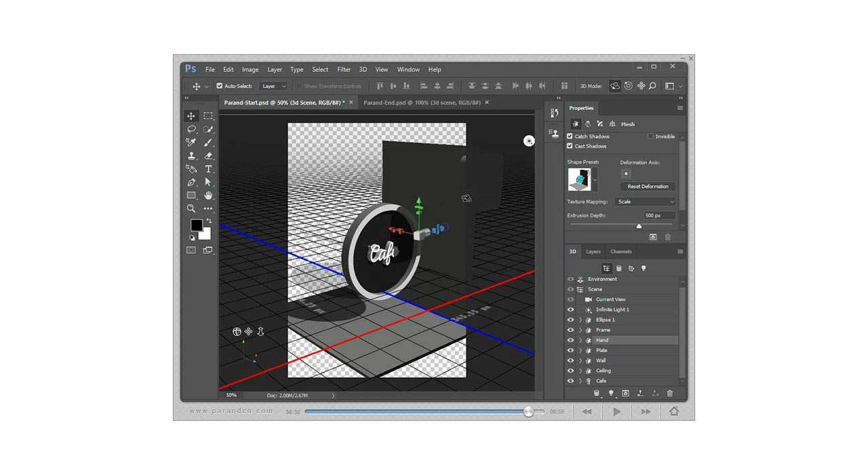
Task: Pick the Eraser tool
Action: (208, 155)
